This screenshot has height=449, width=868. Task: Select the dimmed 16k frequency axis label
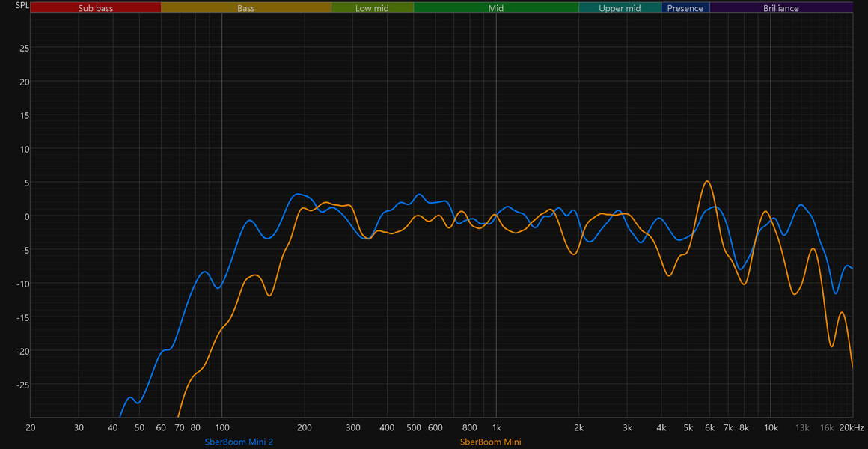point(827,427)
